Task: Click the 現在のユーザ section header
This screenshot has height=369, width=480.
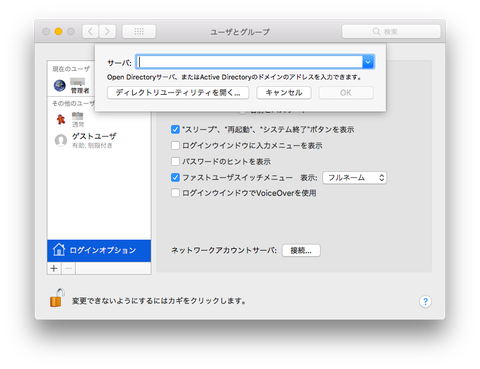Action: [x=71, y=69]
